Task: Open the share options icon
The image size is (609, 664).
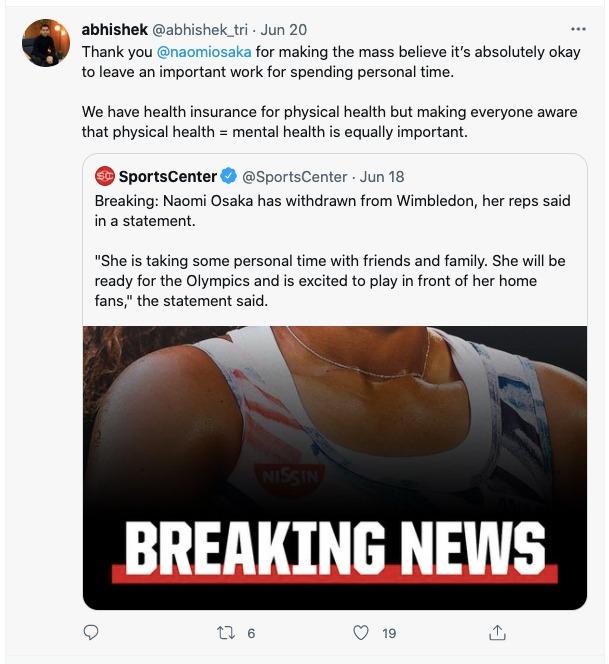Action: (x=497, y=633)
